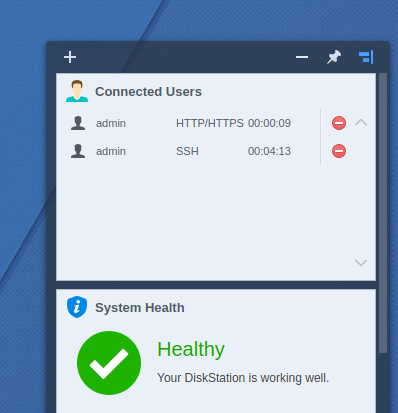Click the green Healthy checkmark icon

109,363
